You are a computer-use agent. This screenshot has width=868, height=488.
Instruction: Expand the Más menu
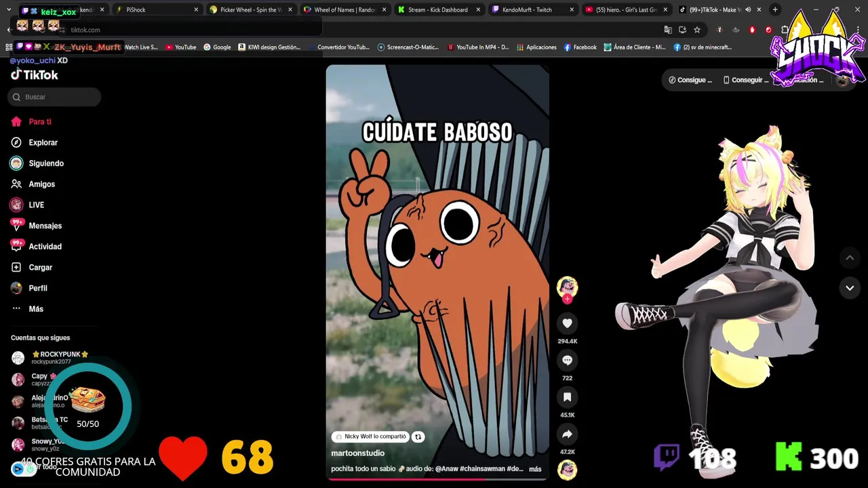(35, 309)
